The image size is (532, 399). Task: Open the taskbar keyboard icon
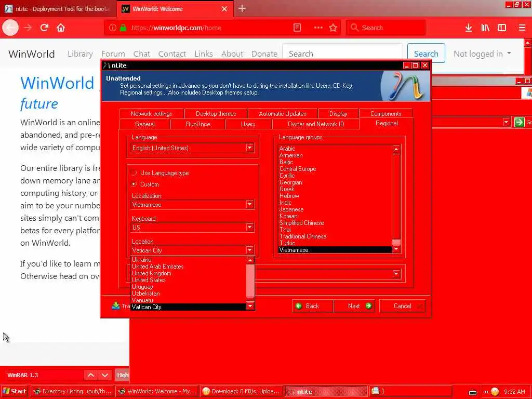[x=473, y=392]
